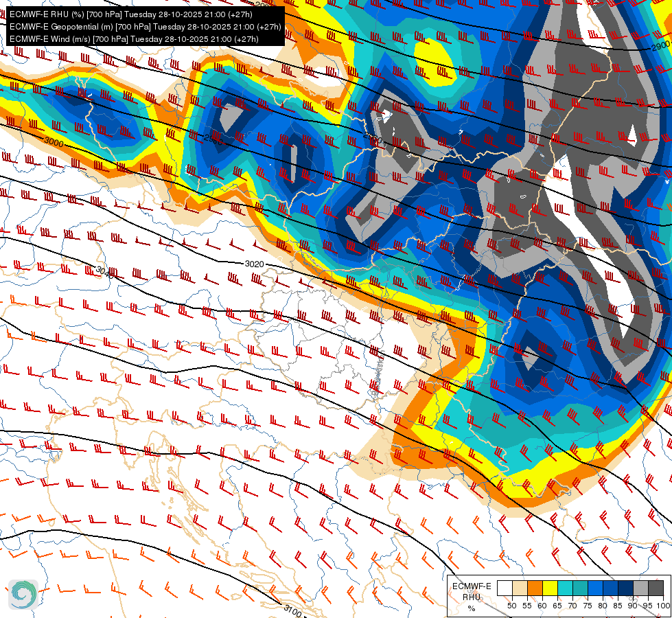This screenshot has height=618, width=672.
Task: Click the white legend swatch below 50%
Action: 505,588
